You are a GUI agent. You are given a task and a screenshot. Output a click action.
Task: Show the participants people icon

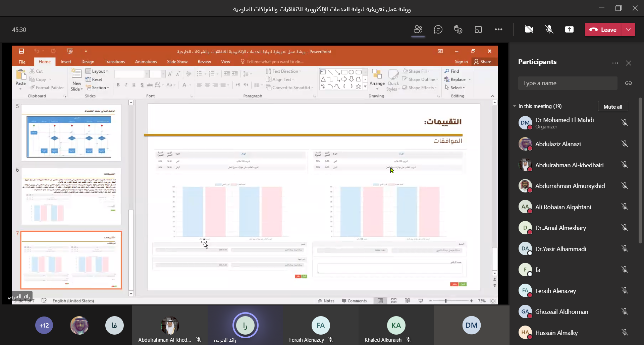[x=418, y=30]
